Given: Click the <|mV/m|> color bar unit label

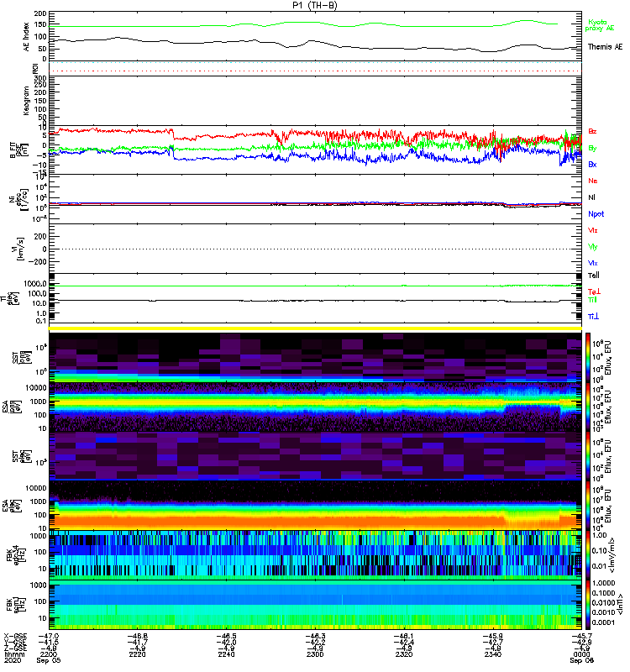Looking at the screenshot, I should (612, 555).
